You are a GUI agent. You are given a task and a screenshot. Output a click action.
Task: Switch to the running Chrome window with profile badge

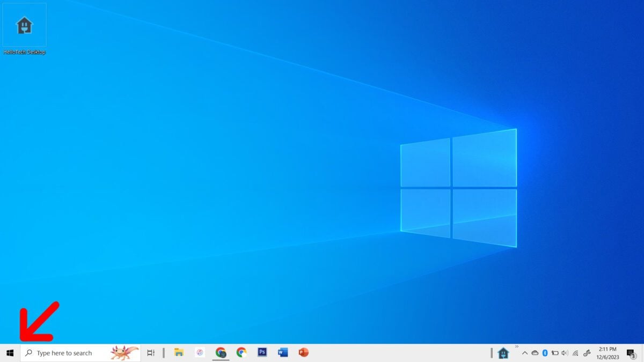coord(221,353)
